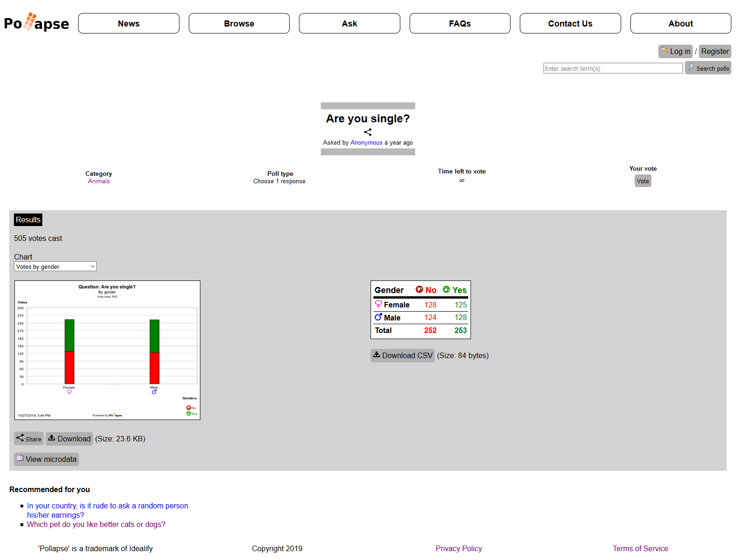Click the (Size: 23.6 KB) text

click(120, 439)
